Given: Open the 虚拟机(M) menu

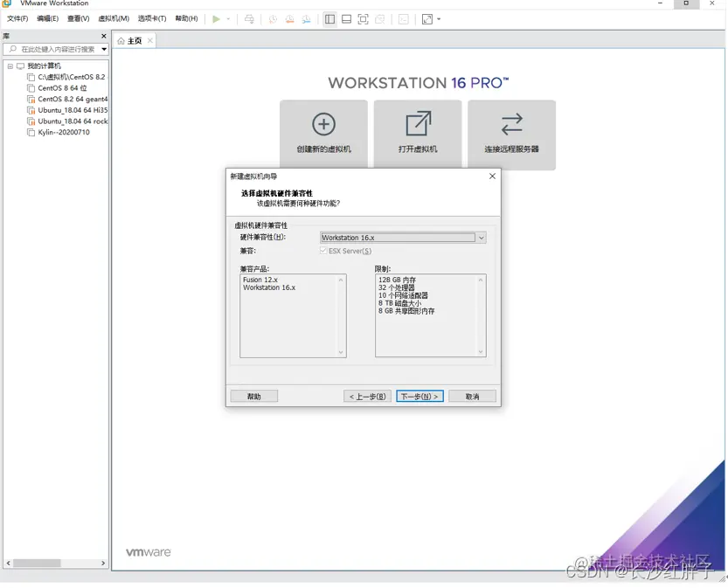Looking at the screenshot, I should click(114, 18).
